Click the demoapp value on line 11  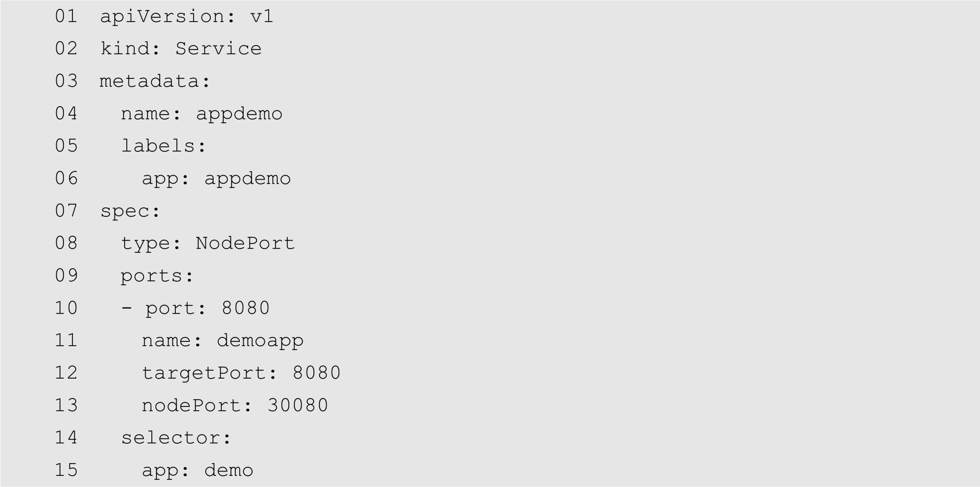[260, 340]
